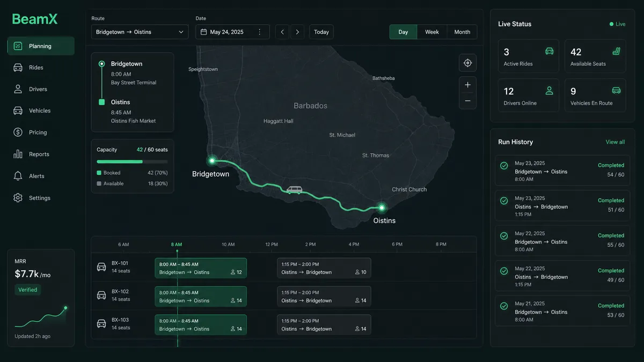Open May 23 1:15 PM run entry
The image size is (644, 362).
[562, 206]
